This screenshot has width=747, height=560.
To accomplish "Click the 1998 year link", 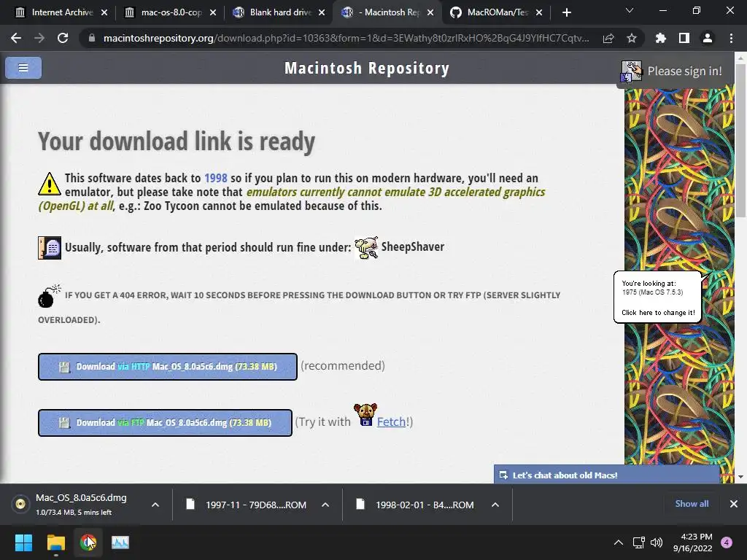I will click(216, 178).
